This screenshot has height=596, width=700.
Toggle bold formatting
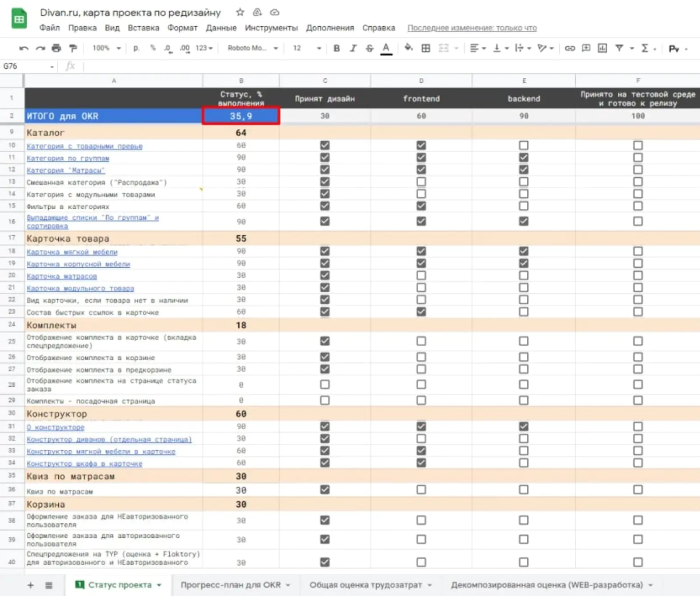click(x=336, y=48)
